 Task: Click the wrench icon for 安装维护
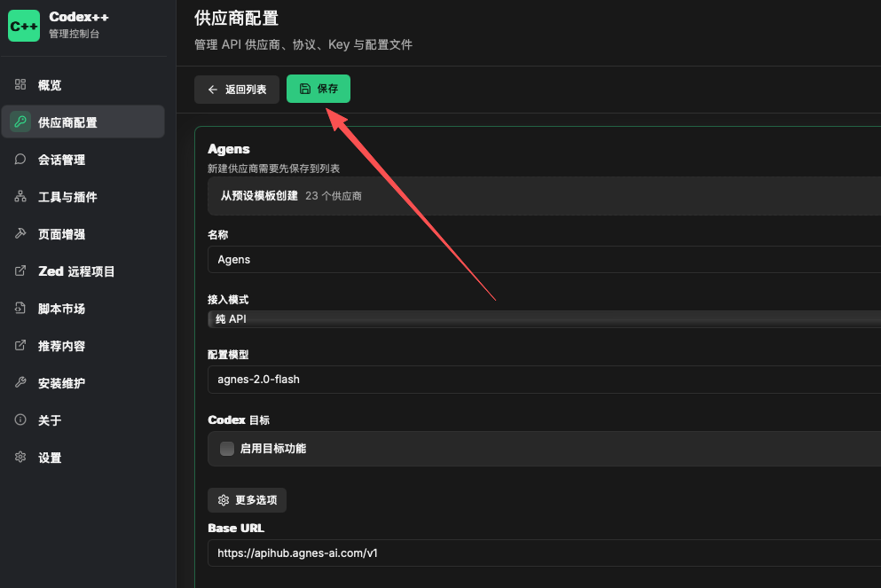(20, 382)
